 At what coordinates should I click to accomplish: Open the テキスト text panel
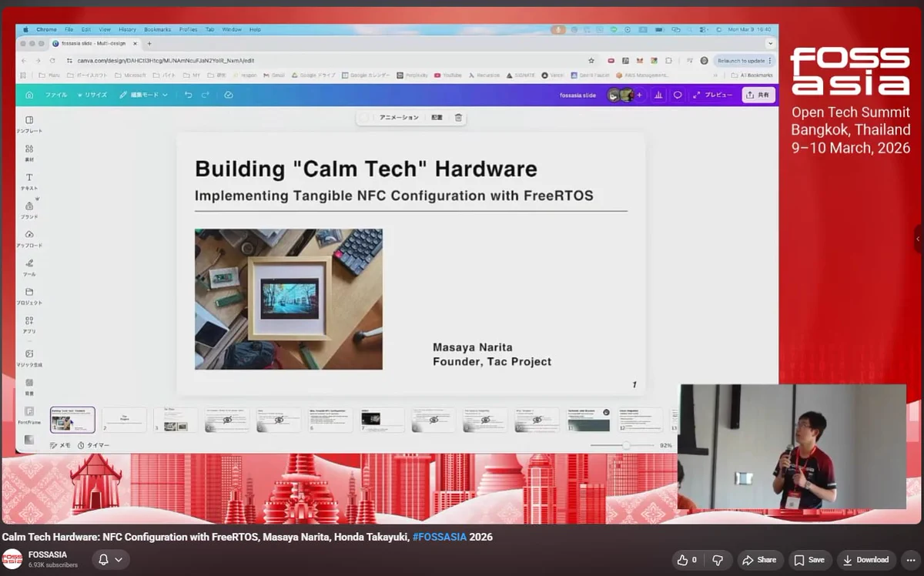pyautogui.click(x=29, y=182)
